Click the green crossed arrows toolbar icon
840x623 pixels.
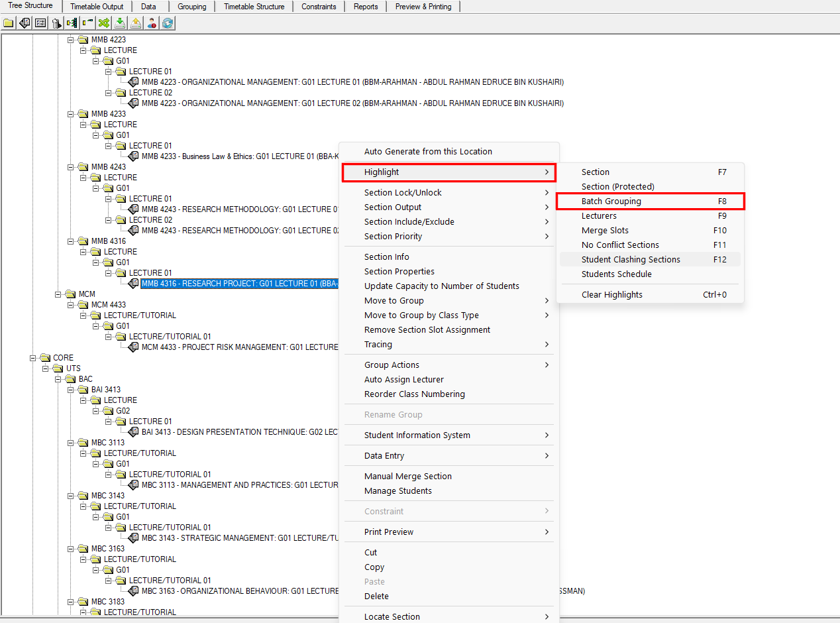[104, 23]
